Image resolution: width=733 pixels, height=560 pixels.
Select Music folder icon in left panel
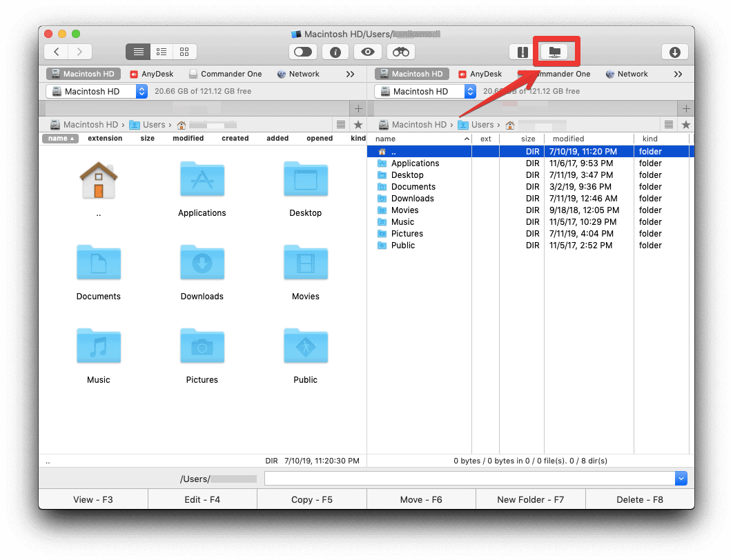pos(99,346)
